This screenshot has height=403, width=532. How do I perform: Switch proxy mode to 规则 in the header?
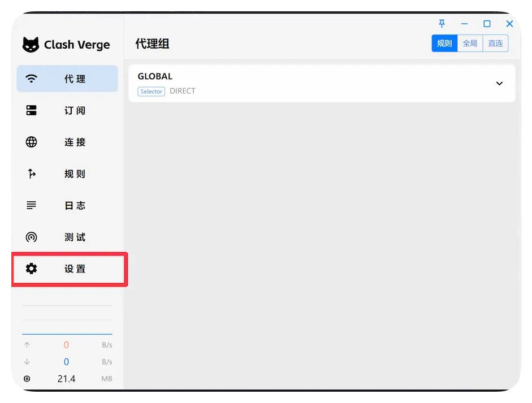[x=444, y=44]
